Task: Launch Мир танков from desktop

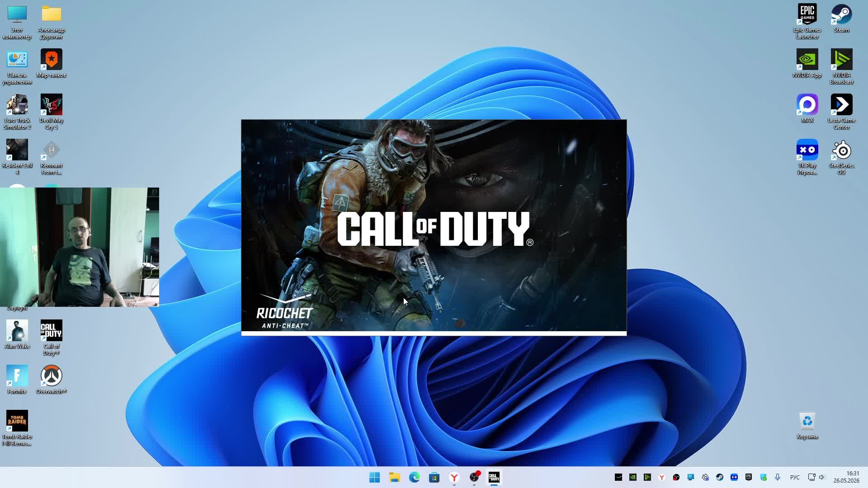Action: tap(51, 64)
